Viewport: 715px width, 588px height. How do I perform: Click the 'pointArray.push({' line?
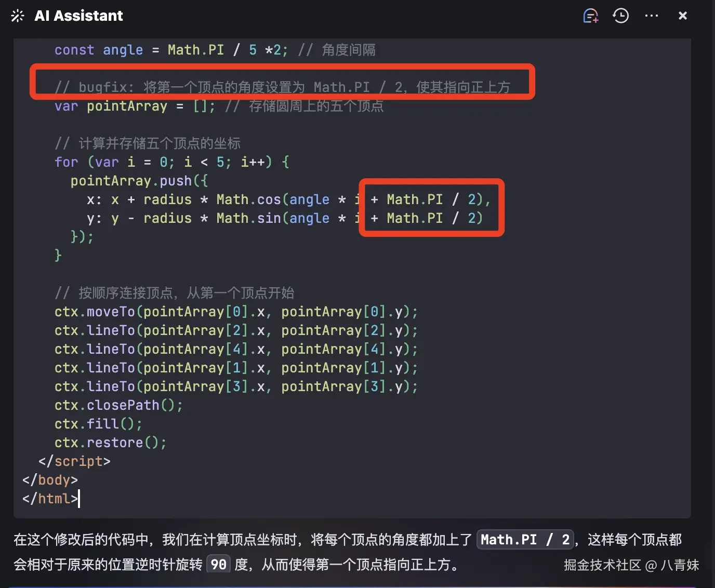139,181
